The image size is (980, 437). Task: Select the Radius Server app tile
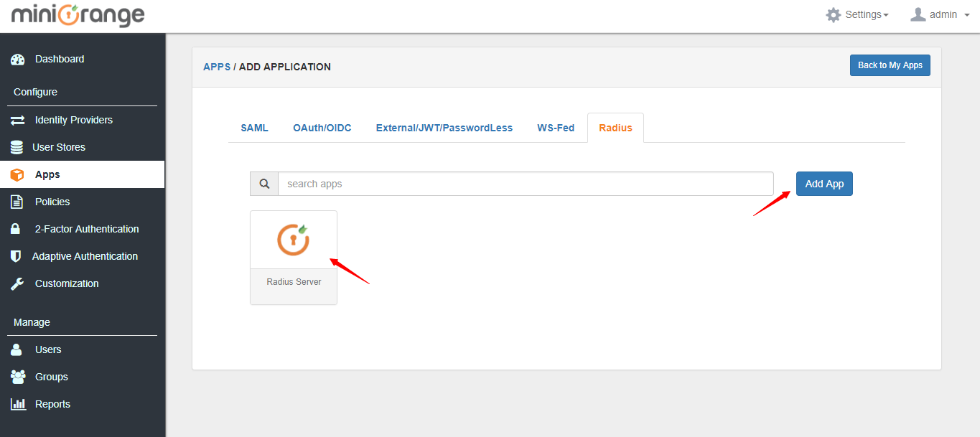[x=294, y=257]
